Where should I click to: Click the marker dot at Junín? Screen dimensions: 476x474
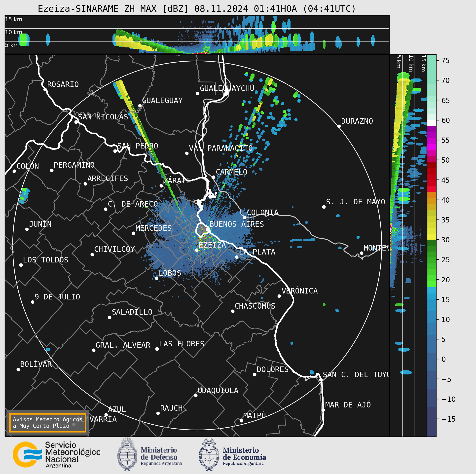pyautogui.click(x=27, y=229)
